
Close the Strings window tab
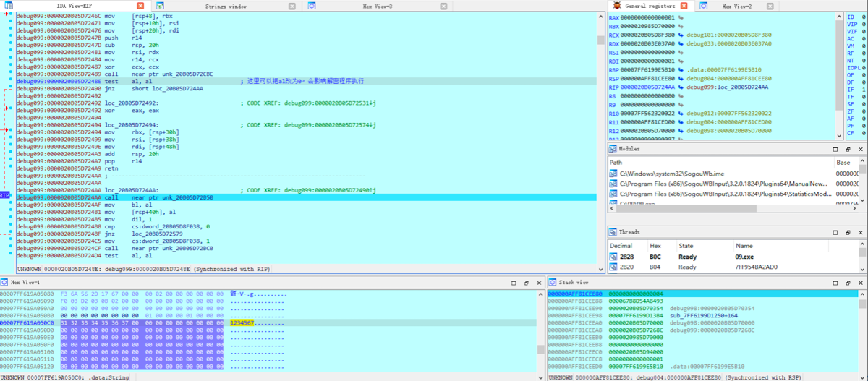(292, 6)
